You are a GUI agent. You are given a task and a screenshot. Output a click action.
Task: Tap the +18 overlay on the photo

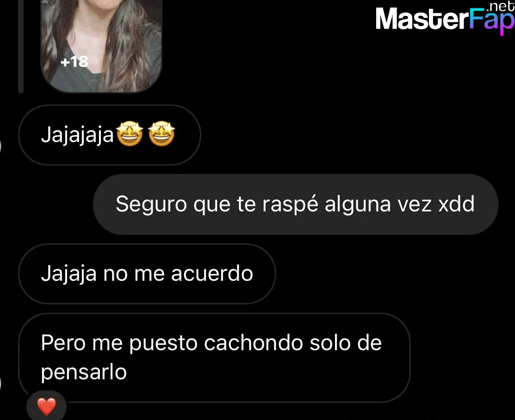74,62
